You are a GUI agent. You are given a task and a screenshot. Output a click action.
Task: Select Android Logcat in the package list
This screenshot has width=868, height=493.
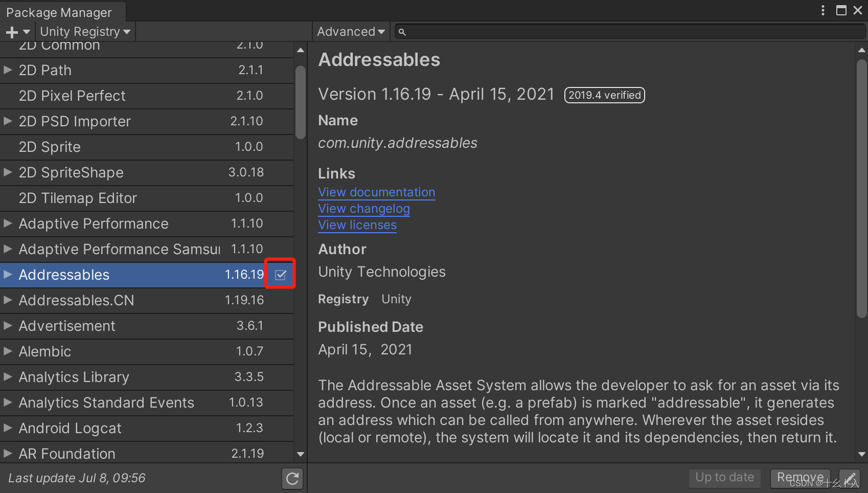147,428
